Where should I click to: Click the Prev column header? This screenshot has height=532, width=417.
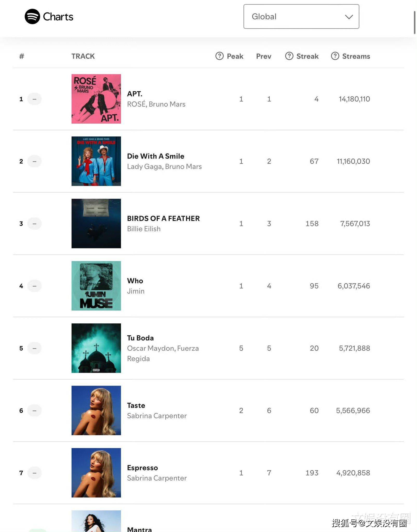264,56
